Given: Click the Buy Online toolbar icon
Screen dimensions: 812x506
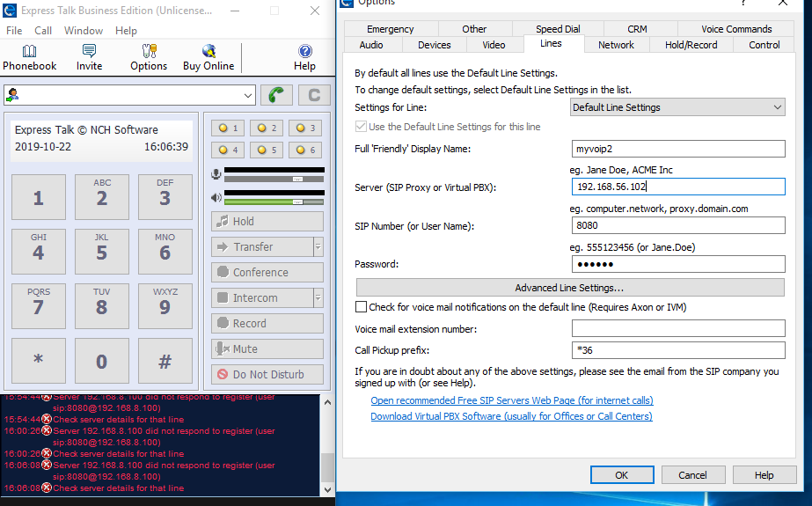Looking at the screenshot, I should [x=208, y=58].
